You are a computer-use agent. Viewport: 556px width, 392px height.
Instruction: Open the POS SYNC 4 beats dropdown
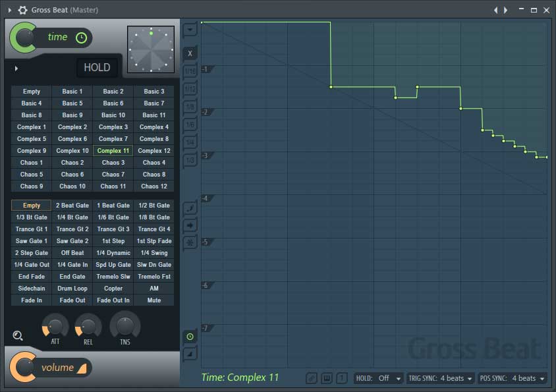click(x=512, y=379)
